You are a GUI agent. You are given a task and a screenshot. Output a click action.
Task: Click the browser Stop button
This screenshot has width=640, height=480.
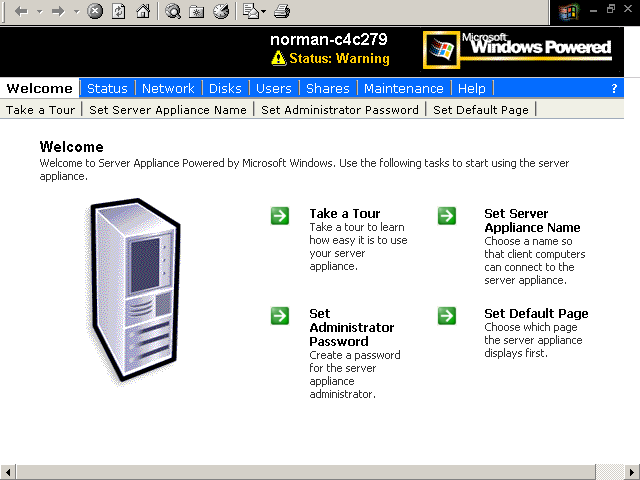click(x=95, y=12)
